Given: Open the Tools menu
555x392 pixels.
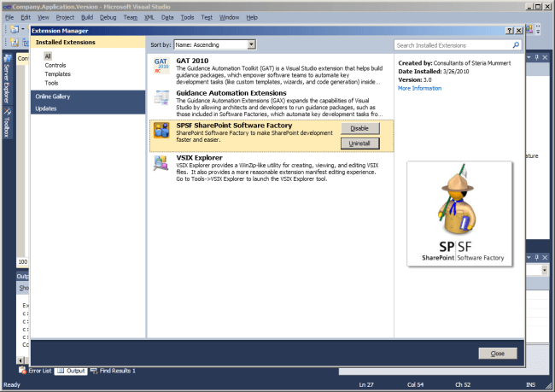Looking at the screenshot, I should (187, 17).
